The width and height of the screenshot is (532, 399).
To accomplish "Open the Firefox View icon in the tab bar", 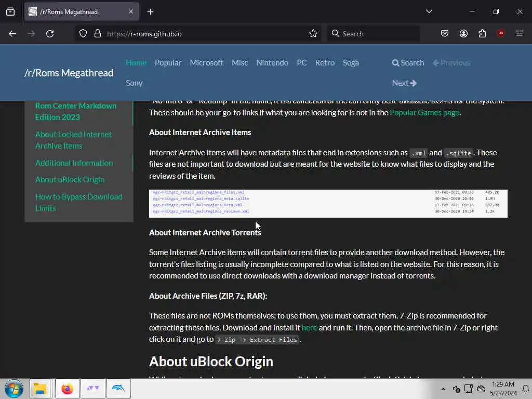I will 10,12.
